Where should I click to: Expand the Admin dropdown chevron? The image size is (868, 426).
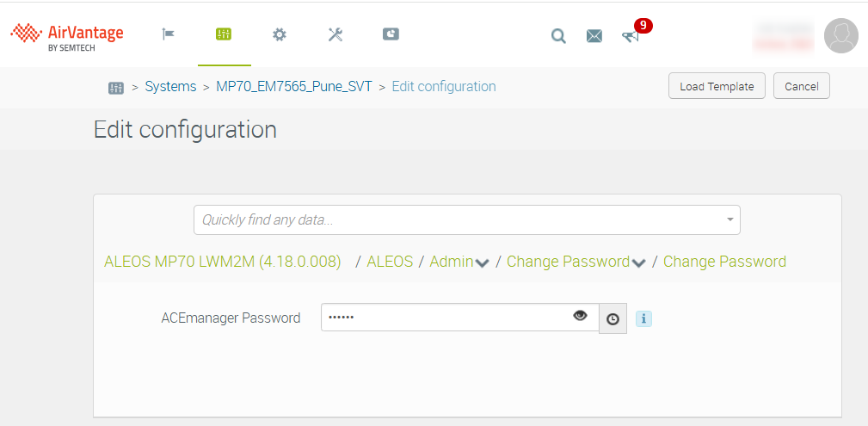(483, 263)
